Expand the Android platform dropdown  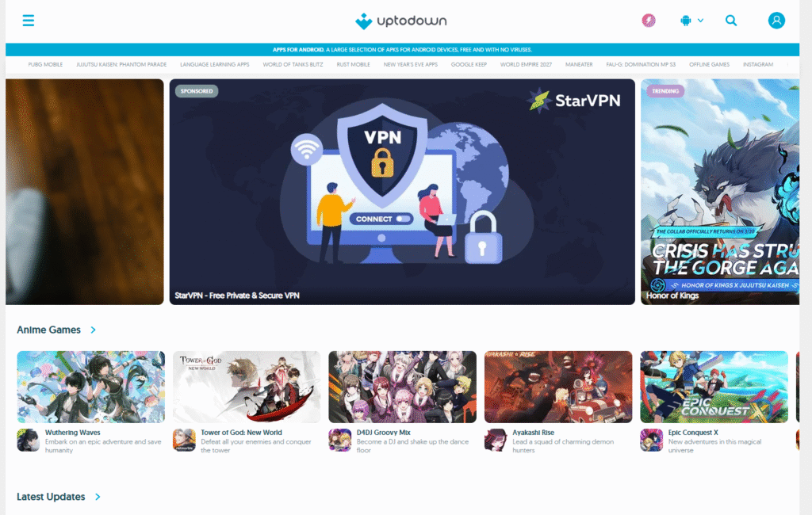tap(691, 21)
